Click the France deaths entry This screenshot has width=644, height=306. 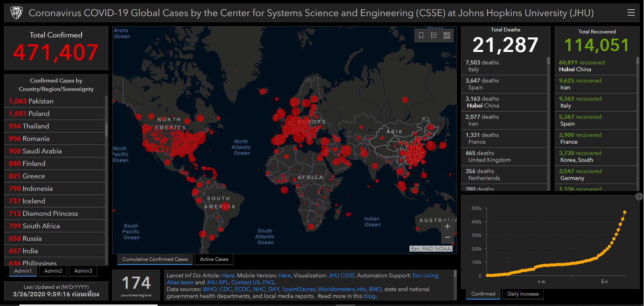pyautogui.click(x=504, y=139)
